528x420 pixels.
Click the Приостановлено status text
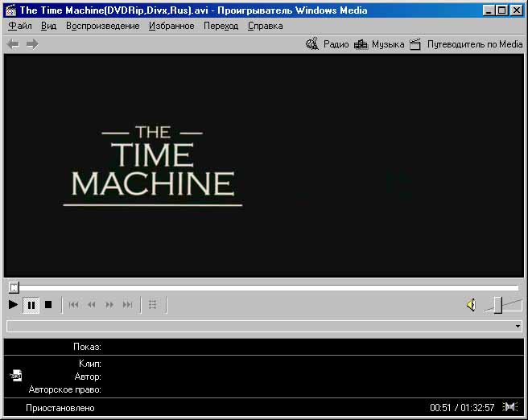click(60, 408)
